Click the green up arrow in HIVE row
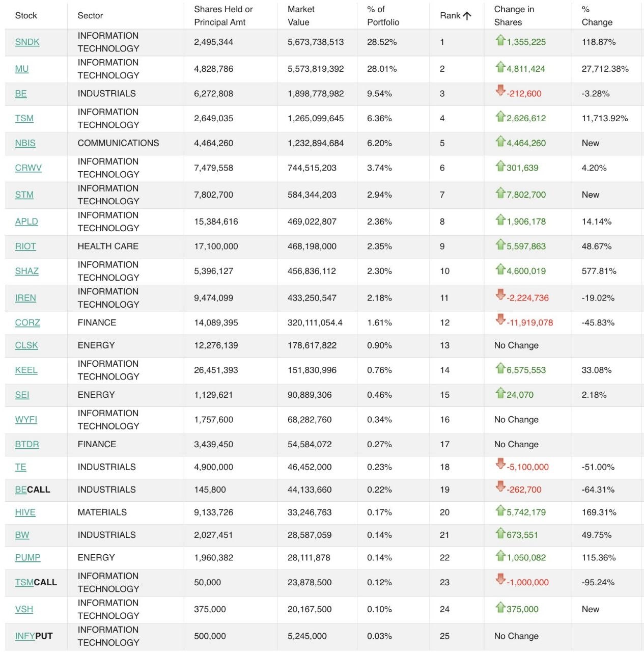The height and width of the screenshot is (652, 644). coord(500,510)
